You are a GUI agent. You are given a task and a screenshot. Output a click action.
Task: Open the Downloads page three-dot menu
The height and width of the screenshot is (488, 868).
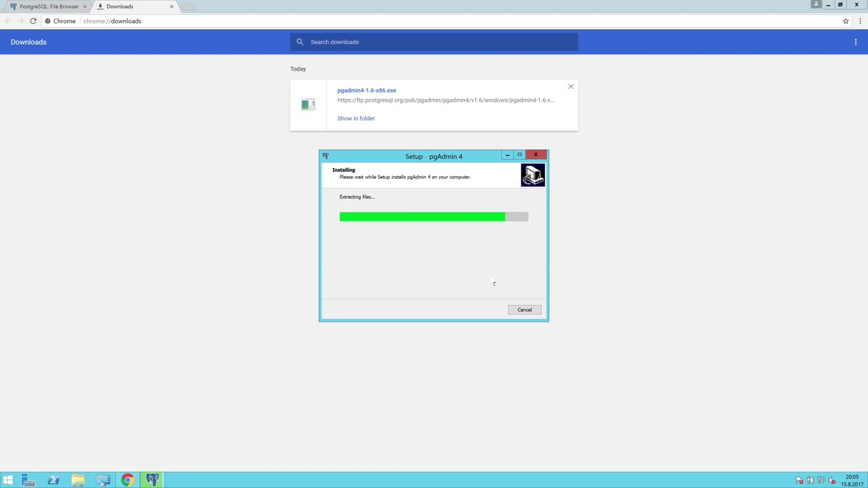[x=856, y=42]
